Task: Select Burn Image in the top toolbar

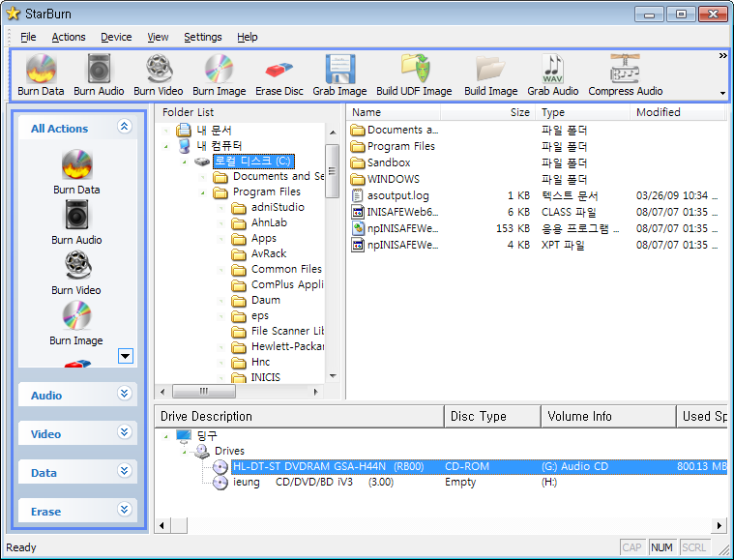Action: tap(220, 74)
